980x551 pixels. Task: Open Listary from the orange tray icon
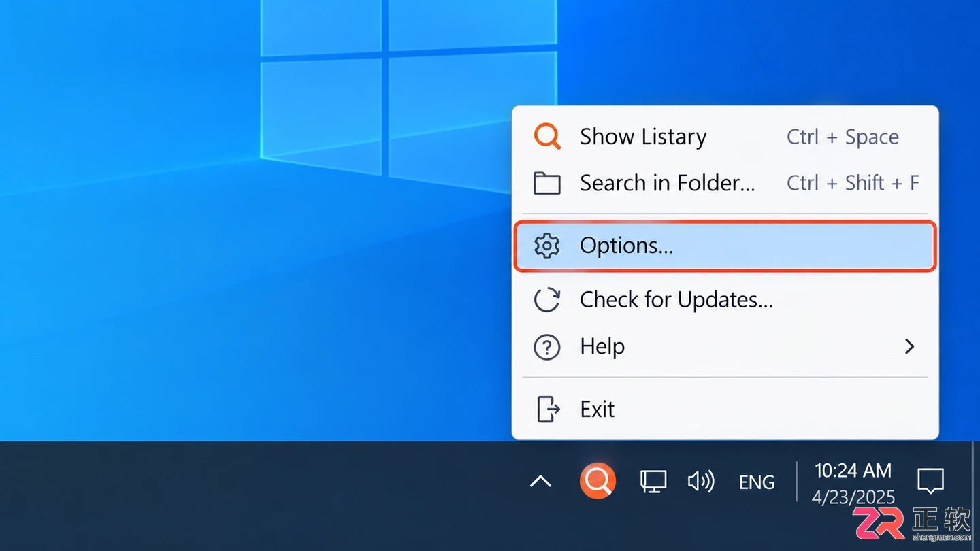pos(598,481)
